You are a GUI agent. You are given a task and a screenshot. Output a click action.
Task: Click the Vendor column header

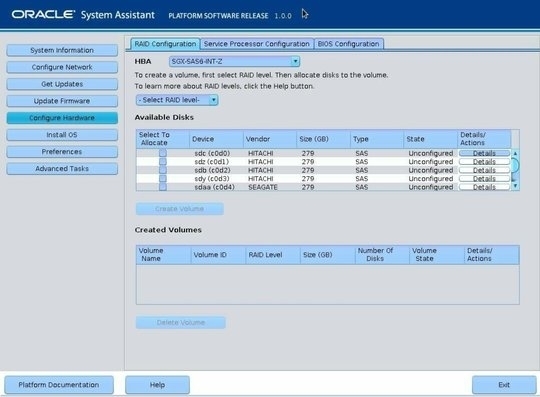tap(270, 139)
